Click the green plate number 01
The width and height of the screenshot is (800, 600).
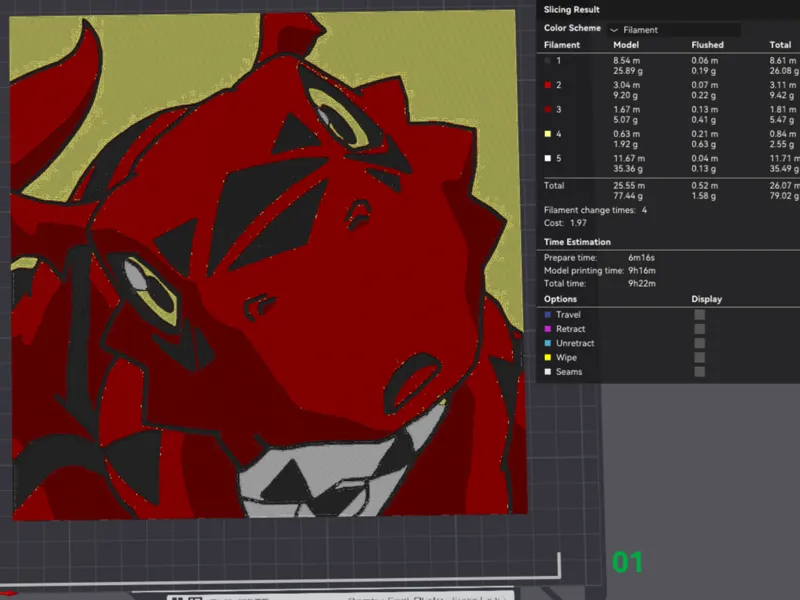click(x=627, y=562)
